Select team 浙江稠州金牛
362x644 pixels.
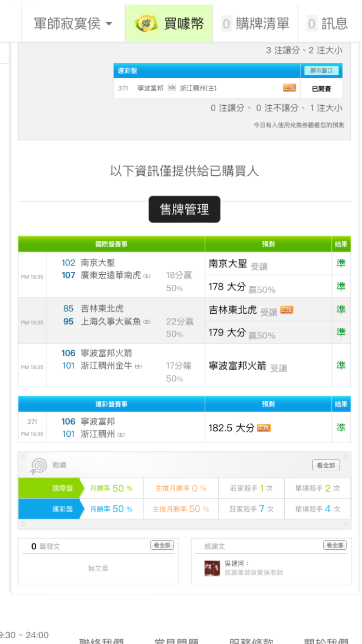107,366
